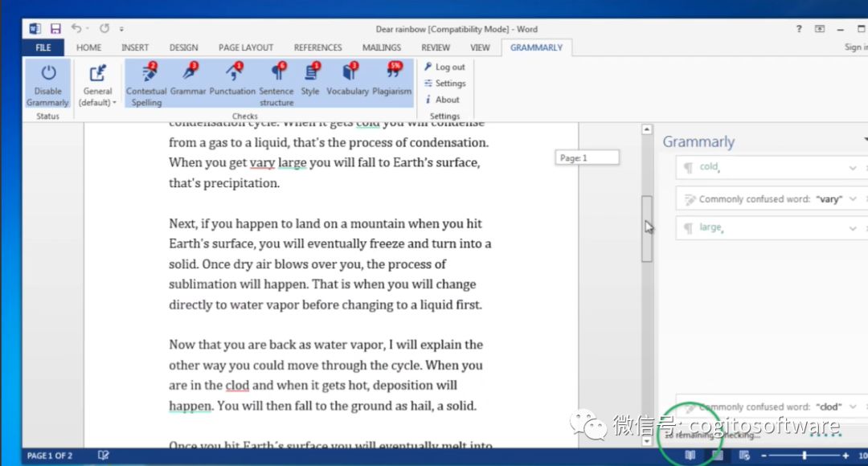Screen dimensions: 868x466
Task: Redo the last action
Action: (x=104, y=28)
